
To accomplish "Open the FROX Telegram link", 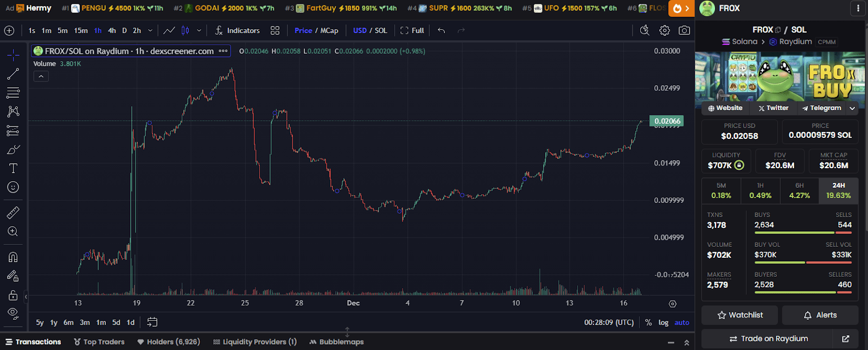I will click(x=821, y=108).
